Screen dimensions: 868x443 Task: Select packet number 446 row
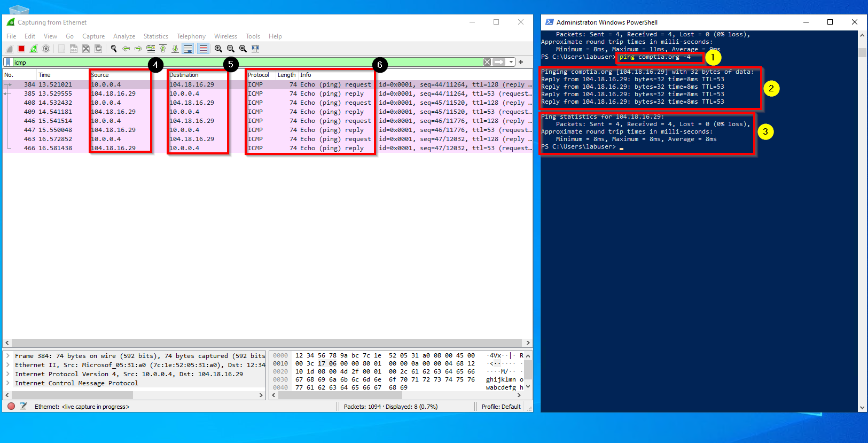coord(268,121)
